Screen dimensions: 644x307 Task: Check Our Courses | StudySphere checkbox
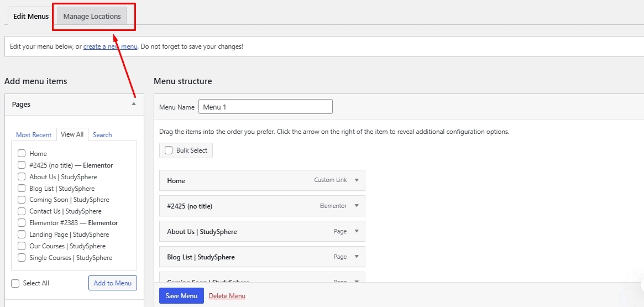22,246
